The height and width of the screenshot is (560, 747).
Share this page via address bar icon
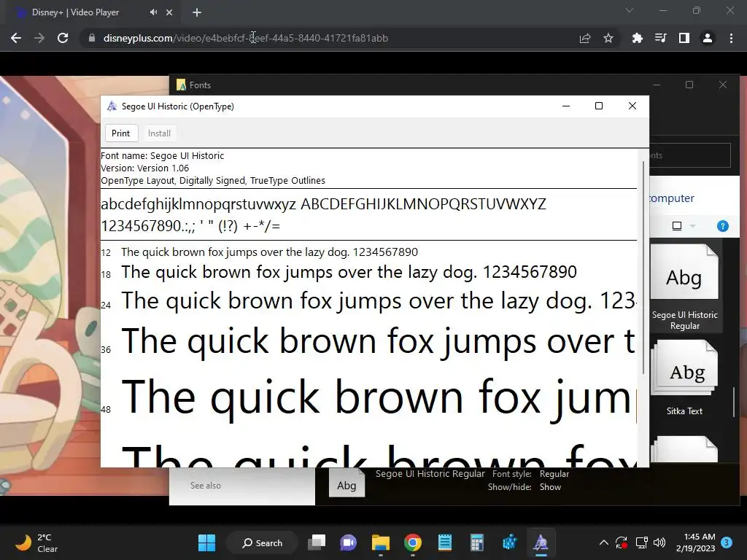585,38
